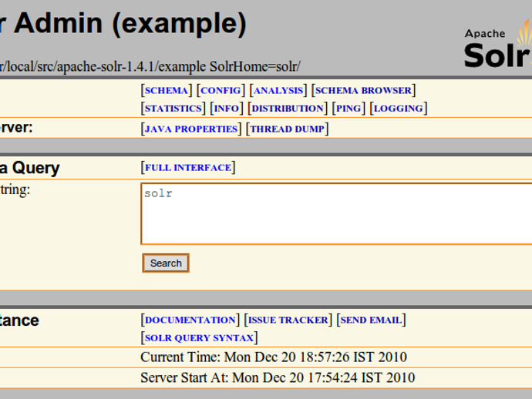Image resolution: width=532 pixels, height=399 pixels.
Task: Click the Search button
Action: [166, 263]
